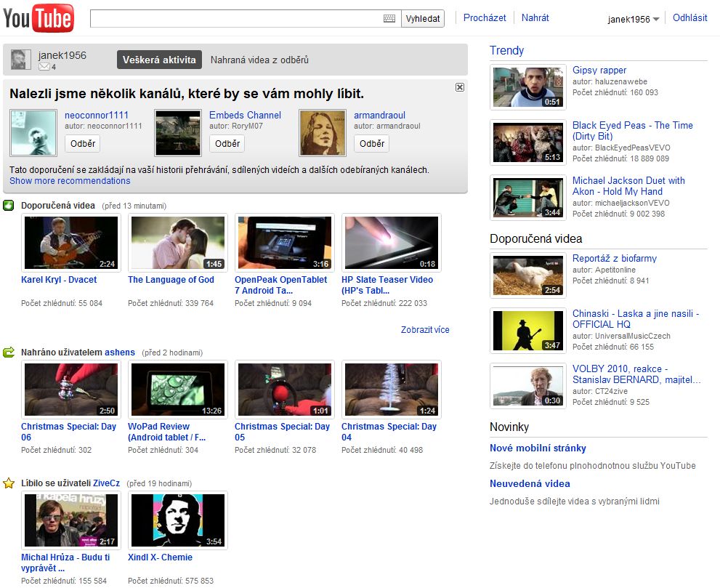This screenshot has height=588, width=720.
Task: Play Gipsy rapper trending thumbnail
Action: coord(528,87)
